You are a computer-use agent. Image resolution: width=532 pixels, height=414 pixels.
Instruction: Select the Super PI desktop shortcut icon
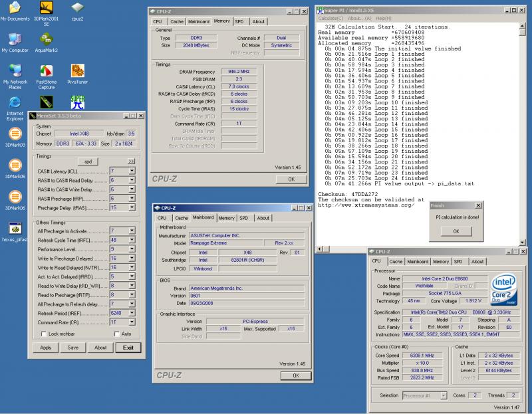[77, 102]
